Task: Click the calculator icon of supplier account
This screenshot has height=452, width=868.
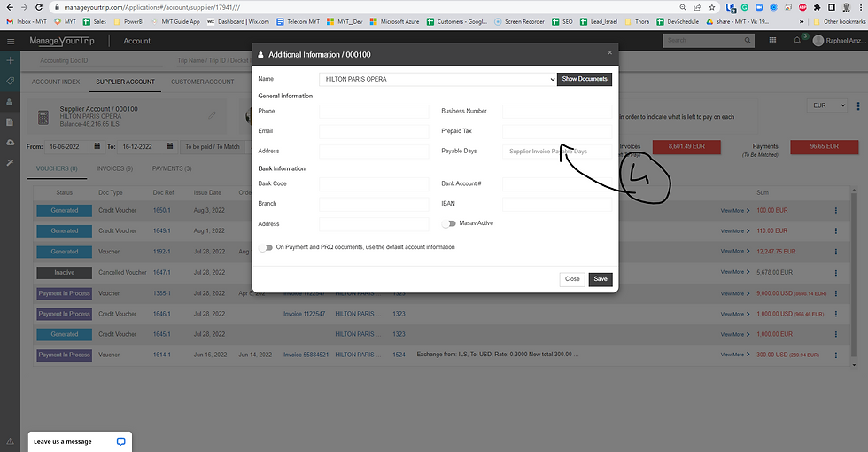Action: point(43,117)
